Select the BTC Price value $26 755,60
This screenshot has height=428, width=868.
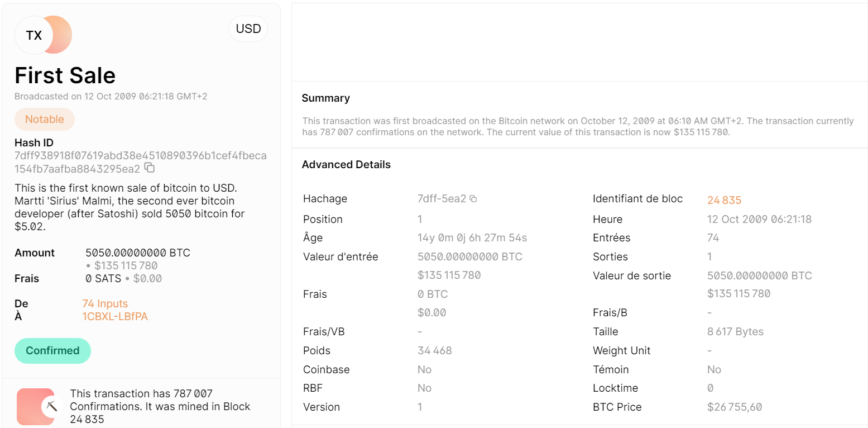click(735, 407)
